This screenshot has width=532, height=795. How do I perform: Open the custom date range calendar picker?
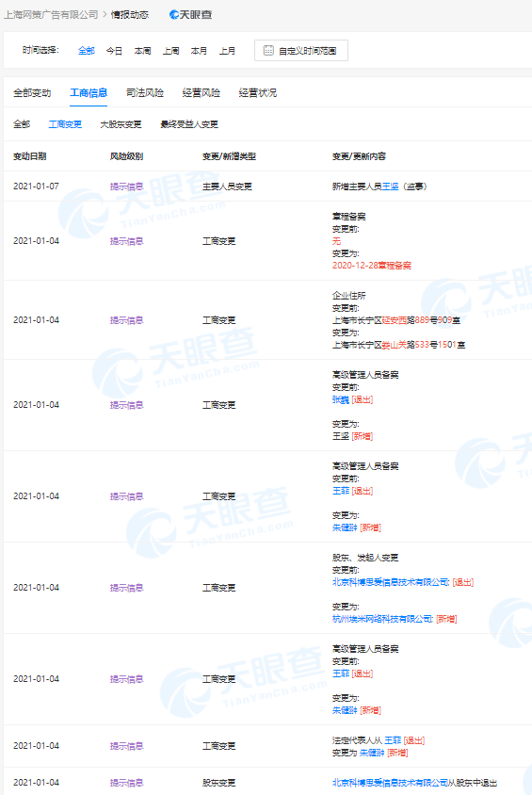tap(301, 51)
